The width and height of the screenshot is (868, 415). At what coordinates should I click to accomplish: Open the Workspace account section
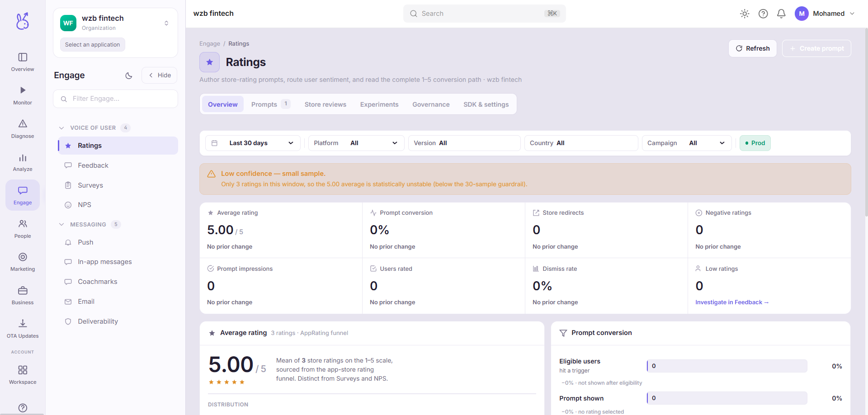coord(23,375)
